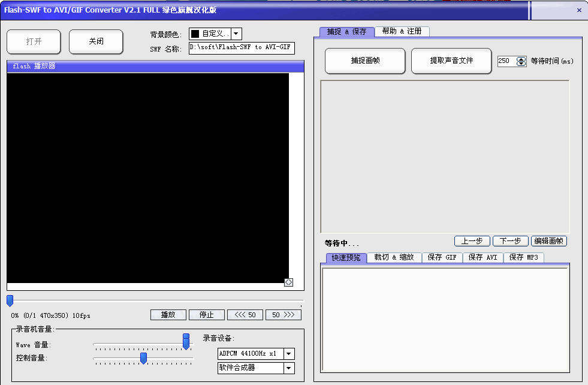The image size is (588, 385).
Task: Click the flash 播放器 panel header
Action: pos(155,66)
